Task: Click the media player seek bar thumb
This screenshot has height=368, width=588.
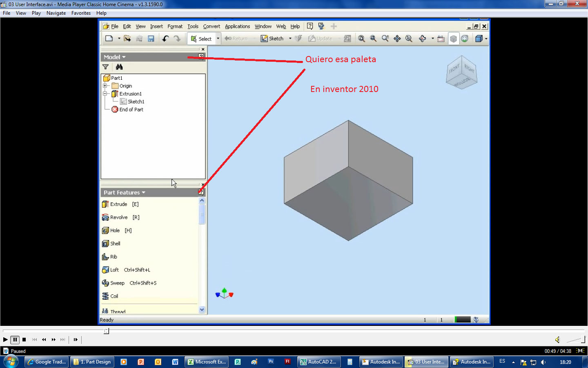Action: click(106, 331)
